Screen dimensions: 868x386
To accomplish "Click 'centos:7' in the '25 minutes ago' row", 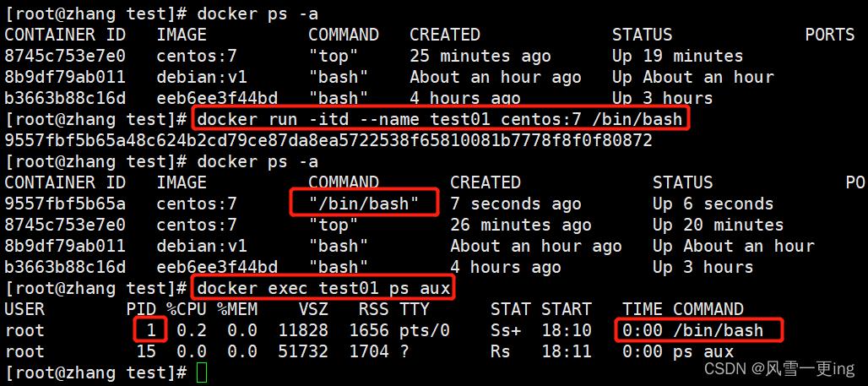I will [197, 56].
